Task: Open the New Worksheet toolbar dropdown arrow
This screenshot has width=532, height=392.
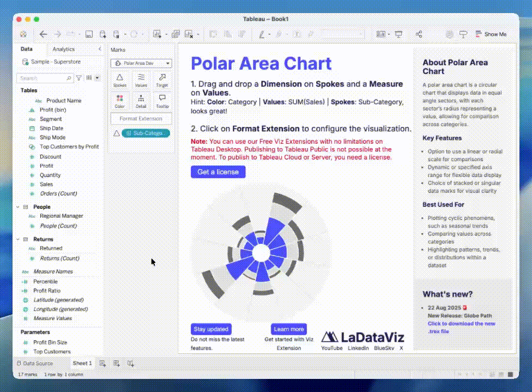Action: pos(166,34)
